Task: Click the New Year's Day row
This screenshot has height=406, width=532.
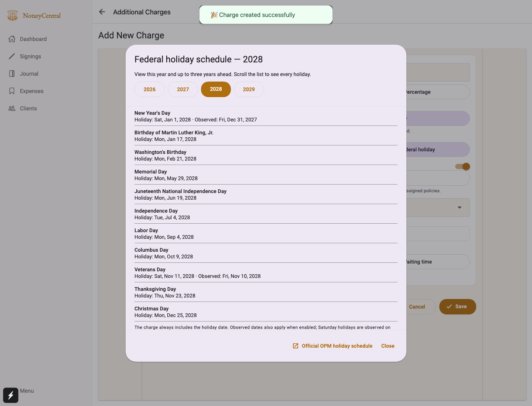Action: point(266,116)
